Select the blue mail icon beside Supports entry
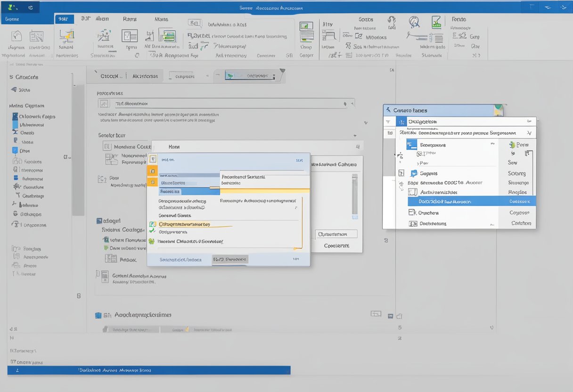The width and height of the screenshot is (573, 392). click(x=414, y=173)
